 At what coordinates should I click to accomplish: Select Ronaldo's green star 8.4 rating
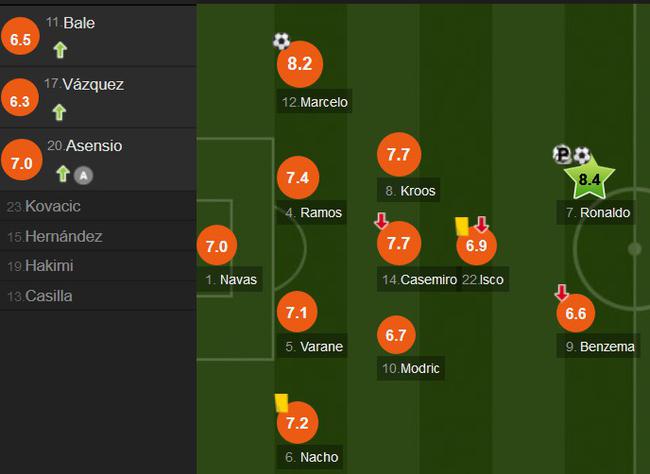pyautogui.click(x=589, y=178)
